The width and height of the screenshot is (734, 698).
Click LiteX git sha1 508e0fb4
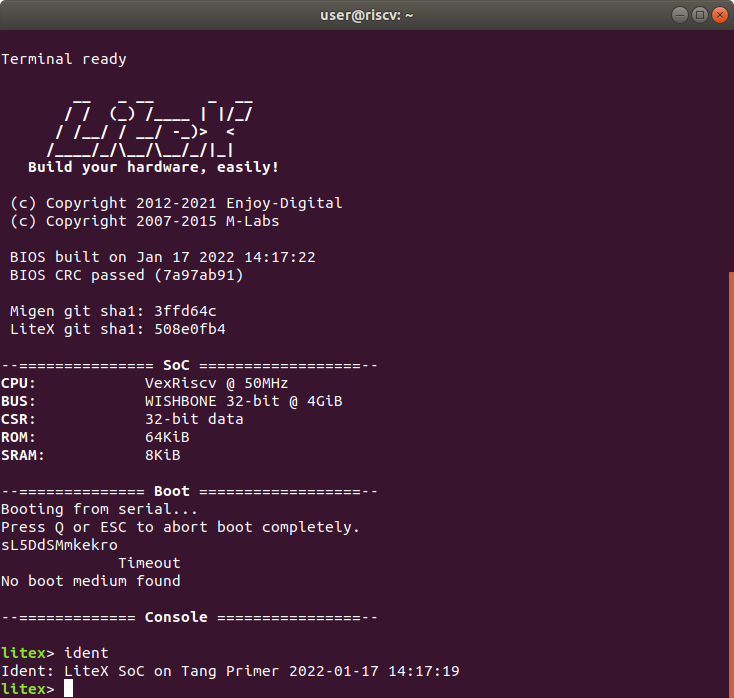click(x=117, y=329)
